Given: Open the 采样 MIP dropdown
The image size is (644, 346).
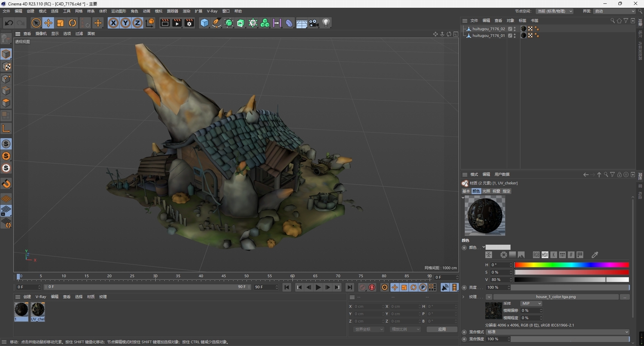Looking at the screenshot, I should coord(531,304).
